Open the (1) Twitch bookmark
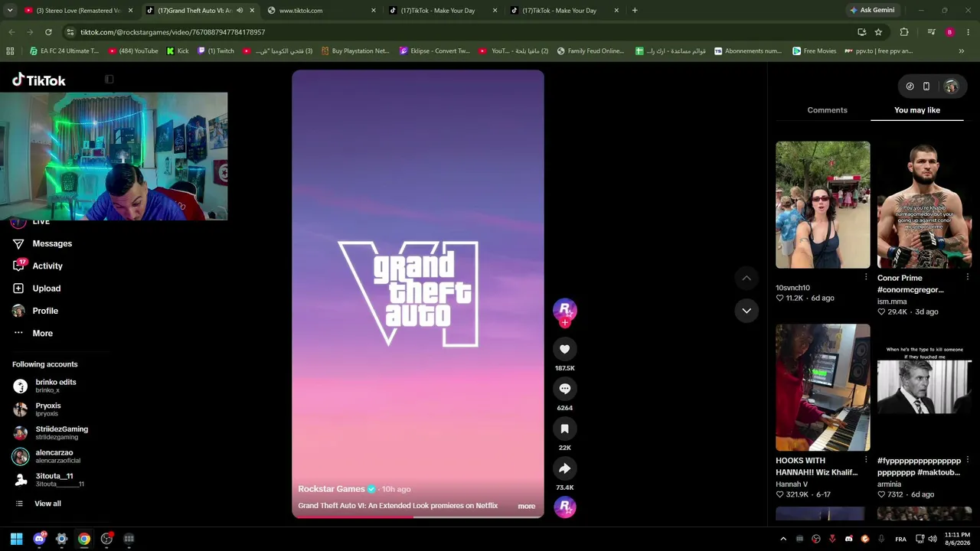980x551 pixels. [x=215, y=51]
